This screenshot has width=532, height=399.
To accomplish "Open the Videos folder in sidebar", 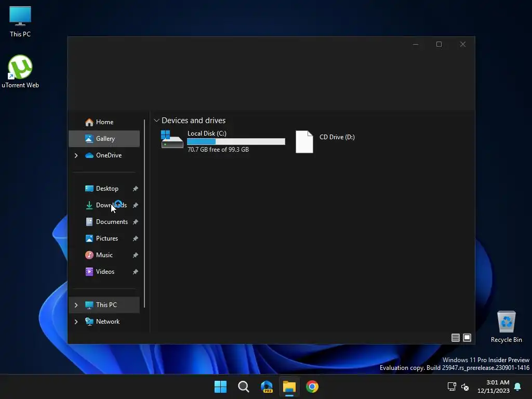I will 104,271.
